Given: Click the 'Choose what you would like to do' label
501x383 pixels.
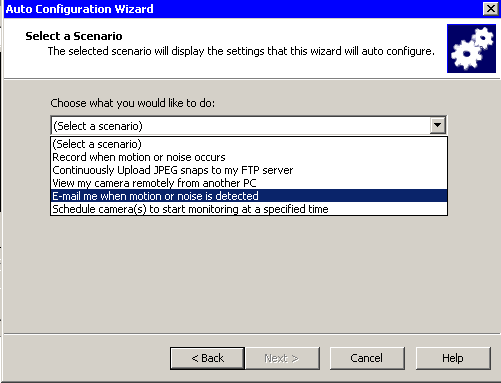Looking at the screenshot, I should [133, 103].
